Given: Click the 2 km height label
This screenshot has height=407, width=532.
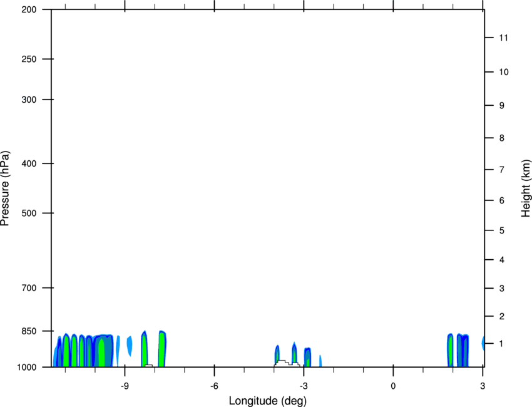Looking at the screenshot, I should pos(502,316).
